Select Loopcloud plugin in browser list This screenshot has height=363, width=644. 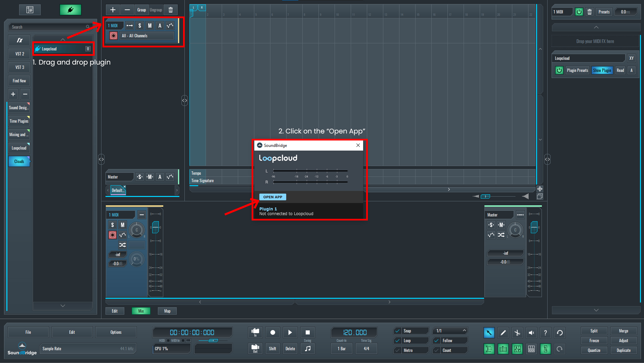pyautogui.click(x=63, y=49)
